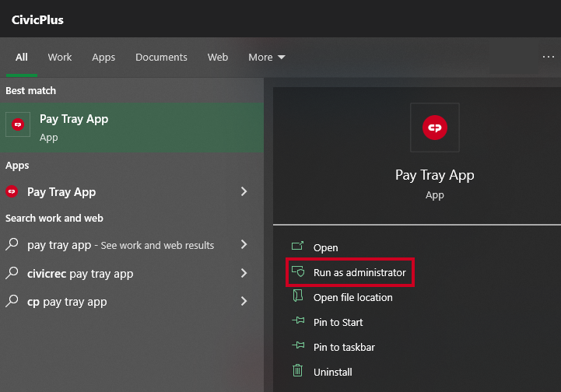
Task: Click the Uninstall trash can icon
Action: pyautogui.click(x=297, y=370)
